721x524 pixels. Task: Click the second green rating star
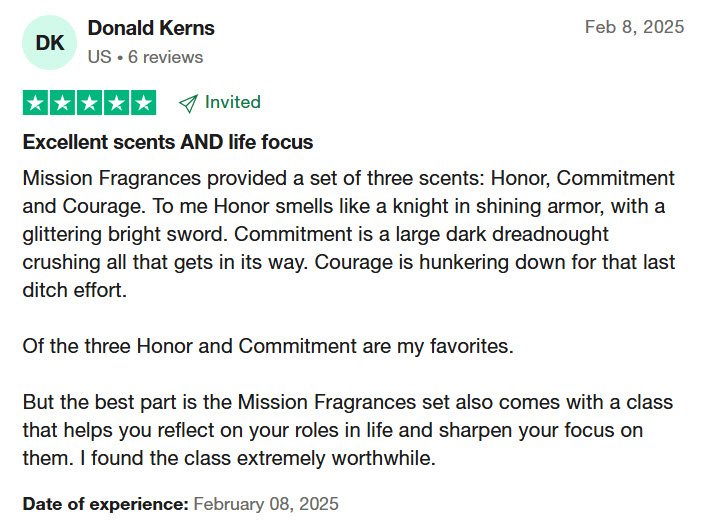63,103
